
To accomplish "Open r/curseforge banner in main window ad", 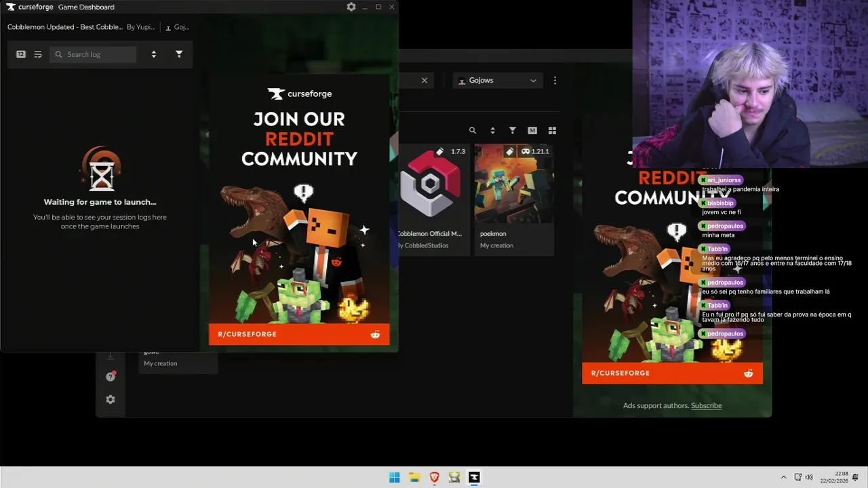I will pos(672,373).
